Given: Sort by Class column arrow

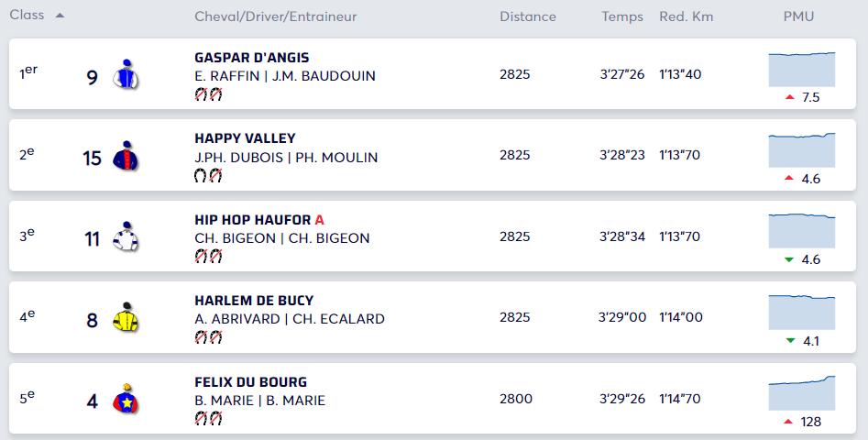Looking at the screenshot, I should tap(60, 16).
